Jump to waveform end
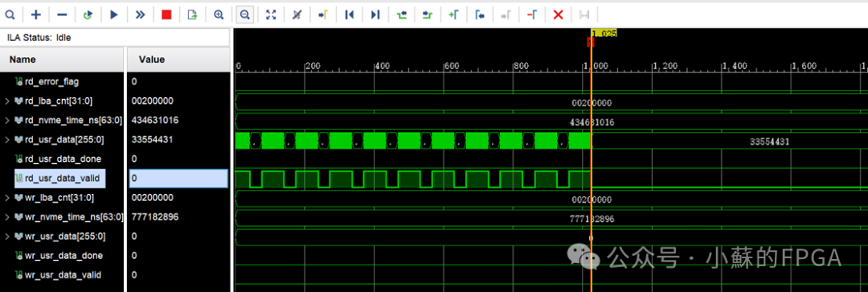Screen dimensions: 868x292 pos(375,15)
